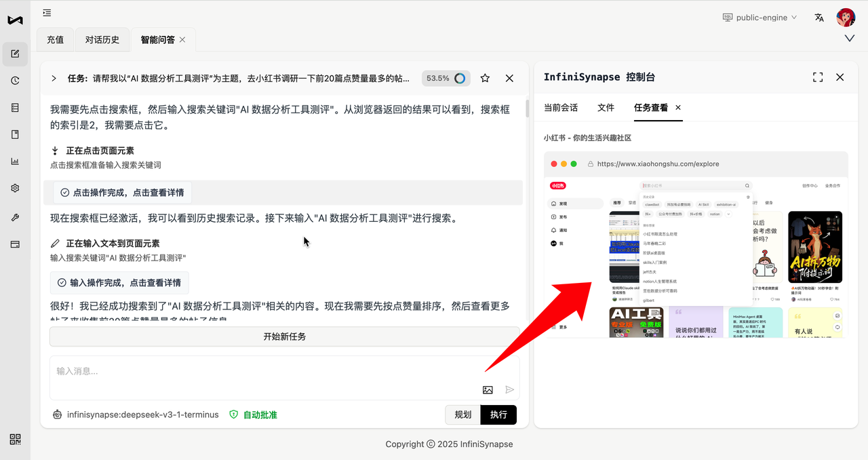The height and width of the screenshot is (460, 868).
Task: Select the 智能问答 tab
Action: pyautogui.click(x=157, y=40)
